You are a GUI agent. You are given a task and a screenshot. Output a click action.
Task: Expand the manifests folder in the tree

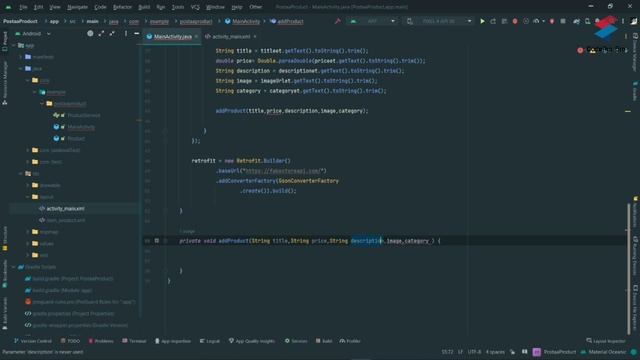click(x=21, y=57)
